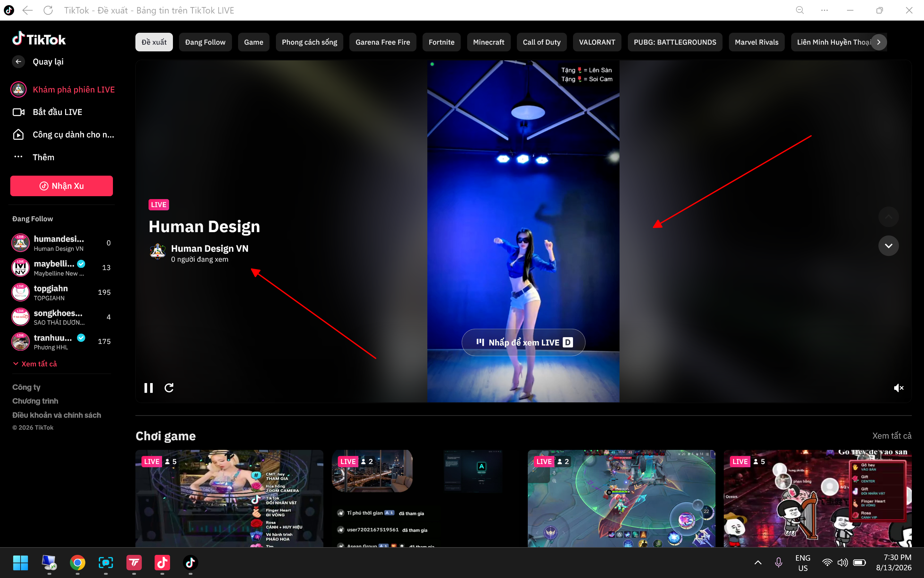This screenshot has width=924, height=578.
Task: Select the Fortnite tab
Action: (441, 42)
